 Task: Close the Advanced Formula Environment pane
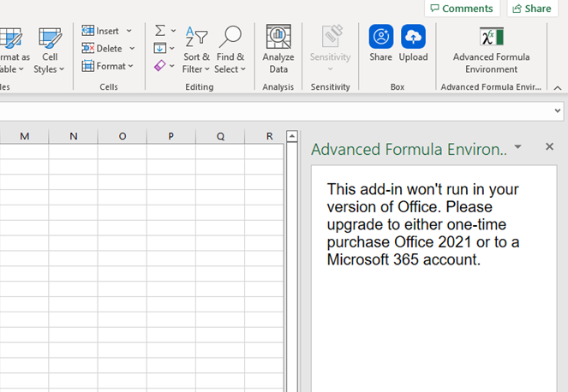click(549, 146)
